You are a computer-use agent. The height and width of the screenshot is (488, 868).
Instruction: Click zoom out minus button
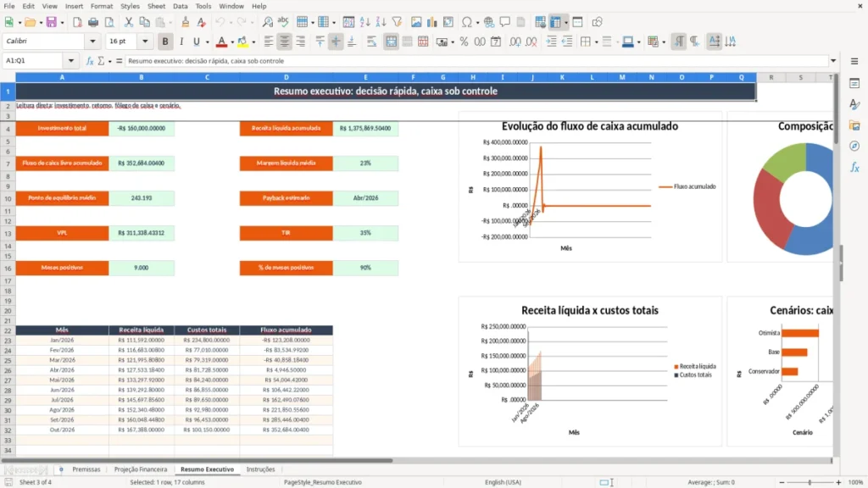point(782,482)
